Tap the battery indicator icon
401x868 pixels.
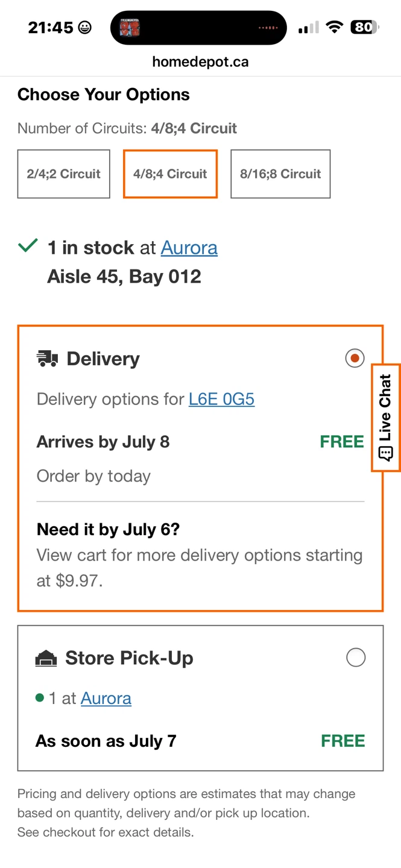[365, 27]
